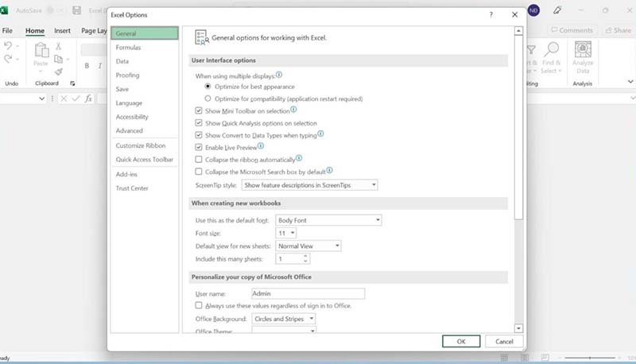The width and height of the screenshot is (636, 364).
Task: Open Clipboard group dialog launcher icon
Action: tap(72, 83)
